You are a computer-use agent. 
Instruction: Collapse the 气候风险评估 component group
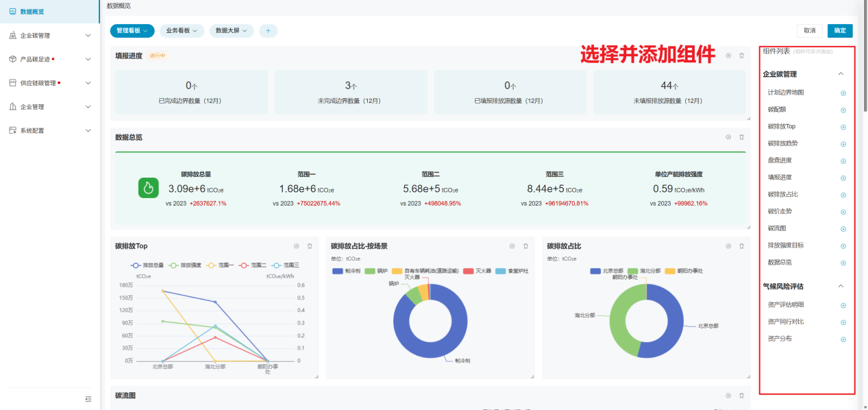pos(841,287)
